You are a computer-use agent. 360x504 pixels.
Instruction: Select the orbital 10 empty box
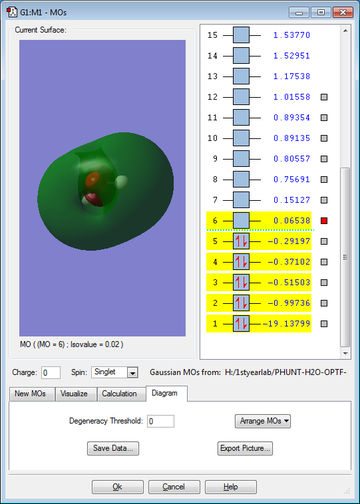coord(241,138)
